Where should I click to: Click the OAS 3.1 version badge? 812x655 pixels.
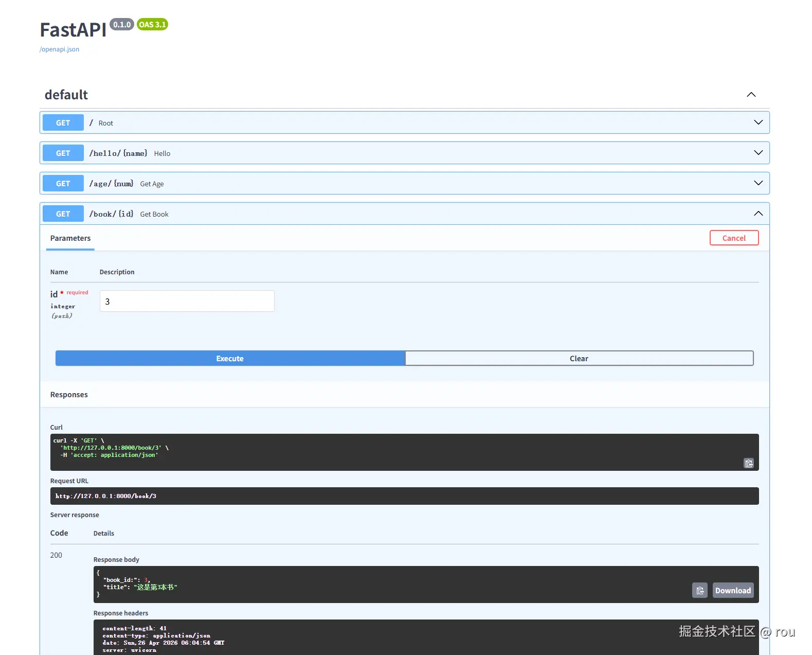point(152,24)
